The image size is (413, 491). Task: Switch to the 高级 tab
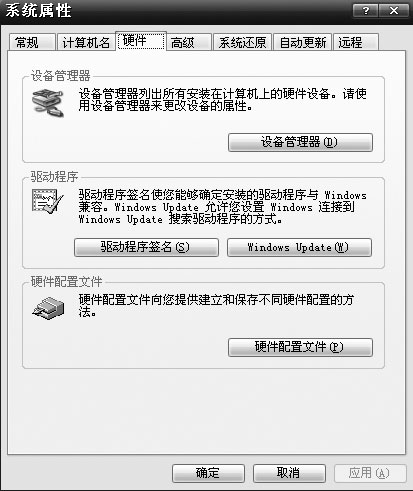[x=189, y=42]
